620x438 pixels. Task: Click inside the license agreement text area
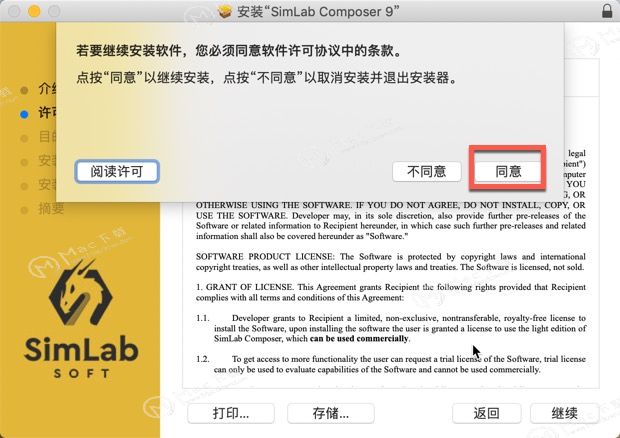point(391,295)
